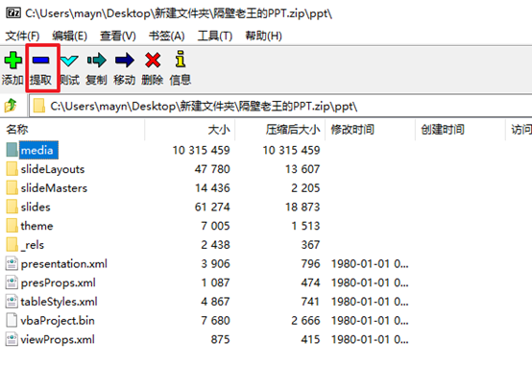Image resolution: width=532 pixels, height=392 pixels.
Task: Click the Test (测试) checkmark icon
Action: click(x=69, y=61)
